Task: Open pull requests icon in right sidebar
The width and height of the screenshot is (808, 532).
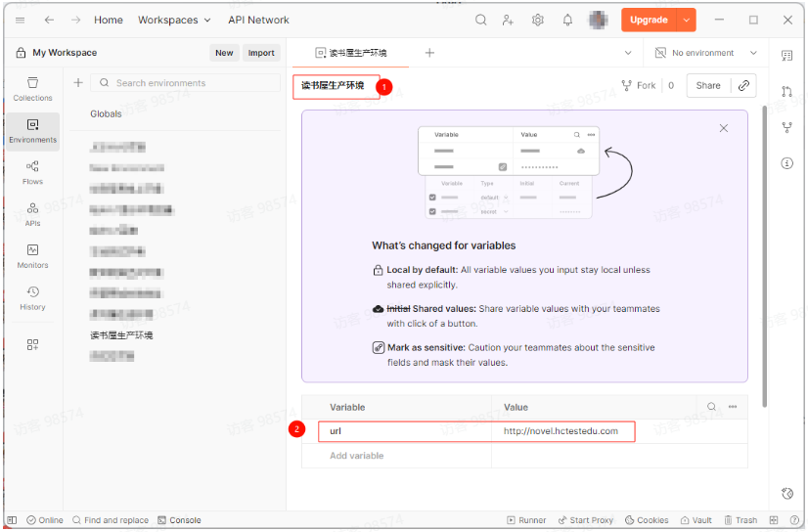Action: pos(786,92)
